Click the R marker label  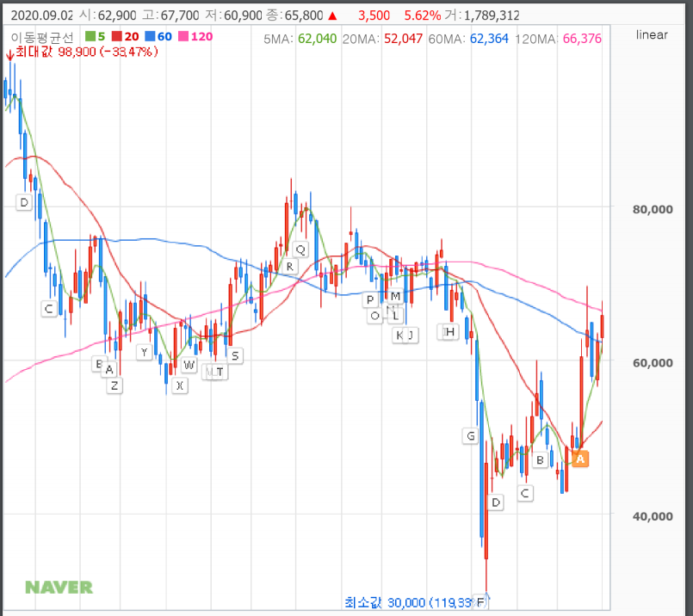290,267
